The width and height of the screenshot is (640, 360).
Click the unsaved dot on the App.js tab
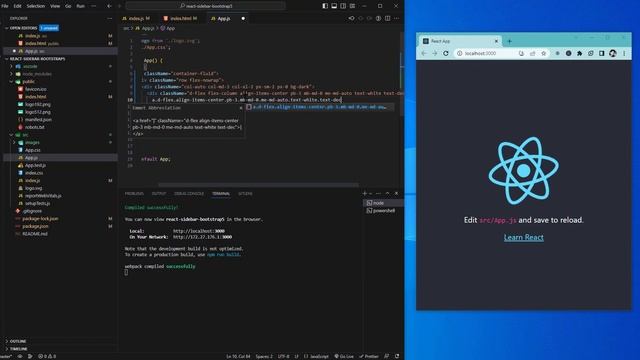tap(243, 18)
